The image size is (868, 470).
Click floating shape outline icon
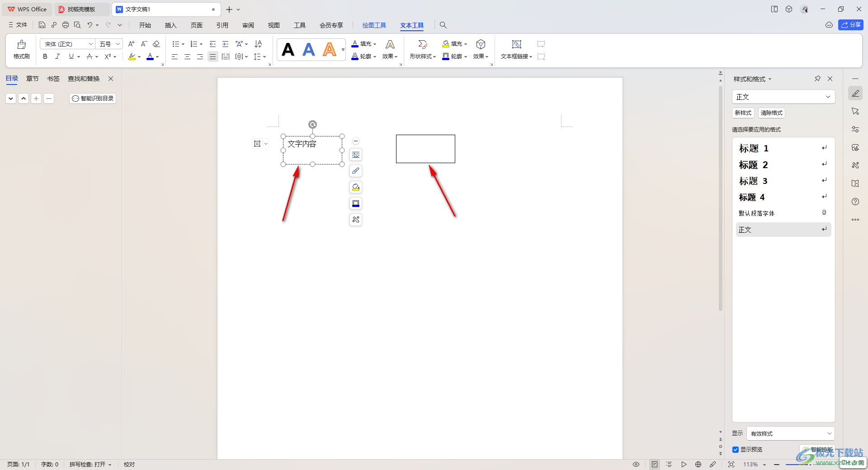pyautogui.click(x=356, y=203)
